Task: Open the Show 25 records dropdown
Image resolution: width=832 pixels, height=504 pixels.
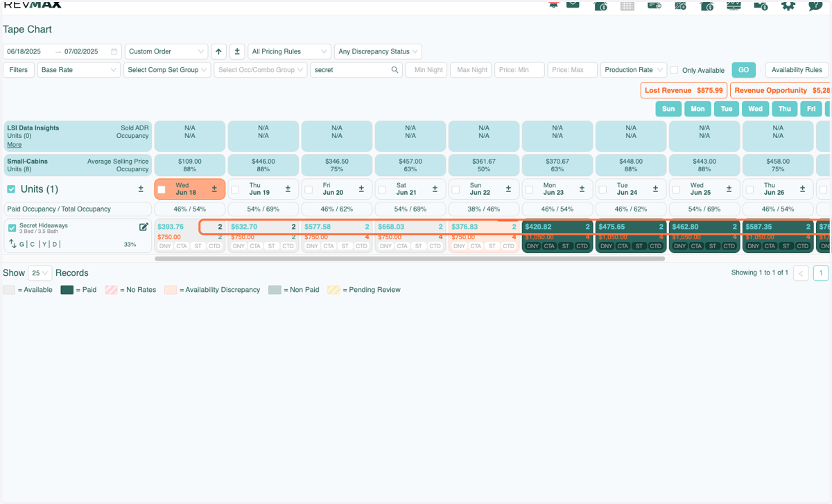Action: (40, 273)
